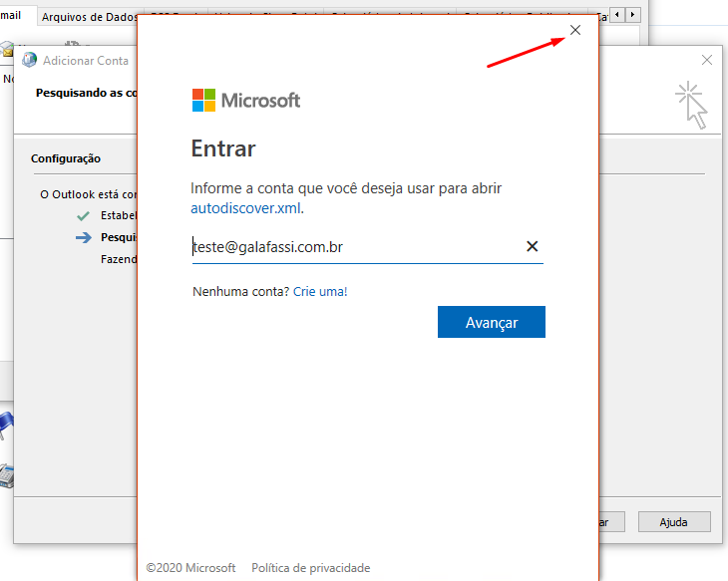
Task: Open the Política de privacidade link
Action: (x=310, y=568)
